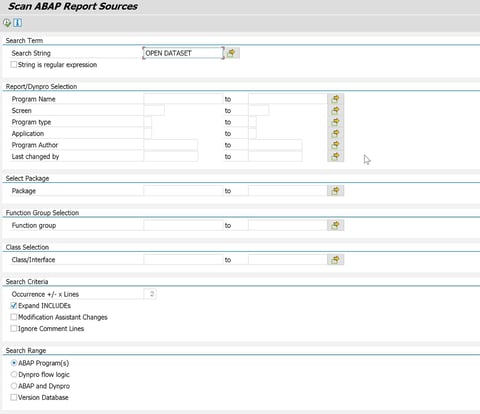Click the Search Criteria heading
Image resolution: width=480 pixels, height=414 pixels.
coord(27,282)
